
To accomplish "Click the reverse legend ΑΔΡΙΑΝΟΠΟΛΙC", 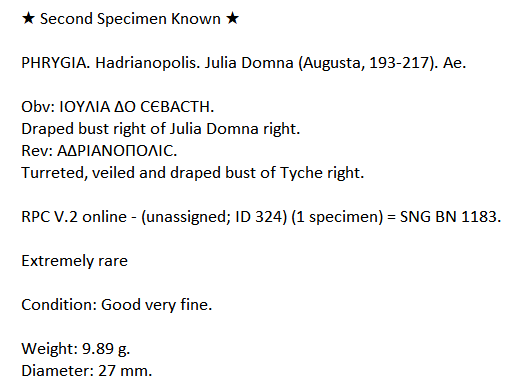I will pyautogui.click(x=117, y=151).
